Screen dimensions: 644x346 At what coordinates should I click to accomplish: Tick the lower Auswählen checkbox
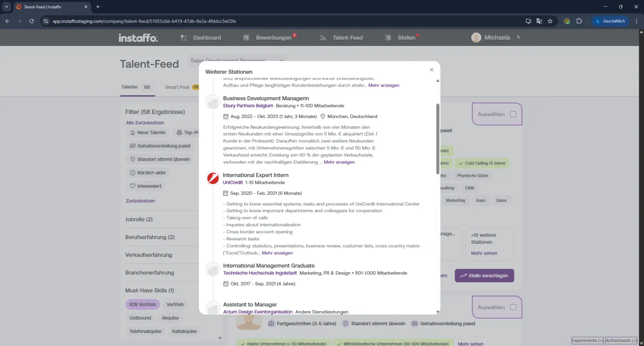(513, 307)
